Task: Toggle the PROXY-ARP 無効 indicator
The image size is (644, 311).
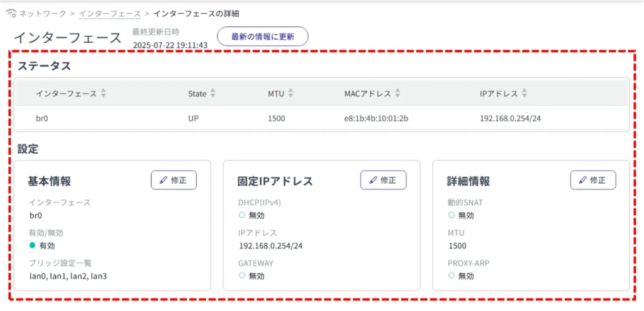Action: [x=452, y=276]
